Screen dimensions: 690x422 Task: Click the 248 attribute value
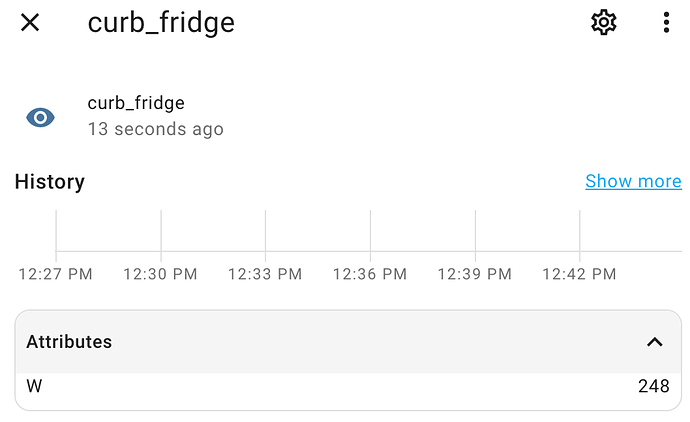tap(653, 386)
